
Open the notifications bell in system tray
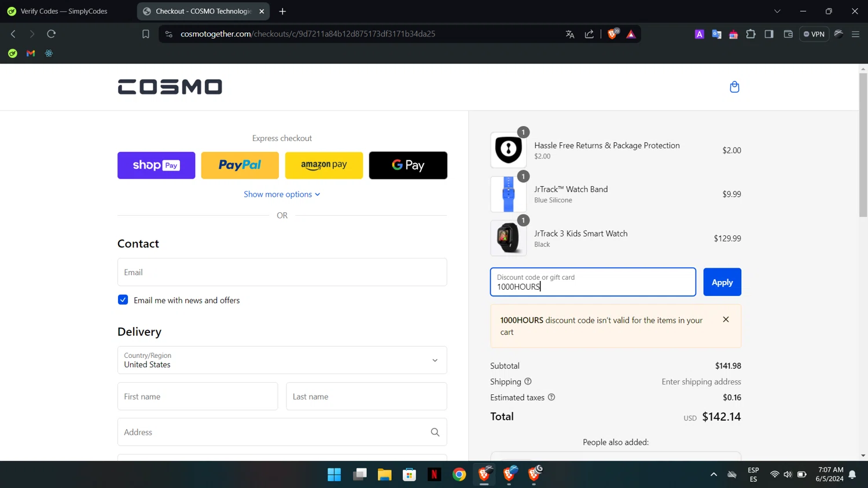(852, 475)
